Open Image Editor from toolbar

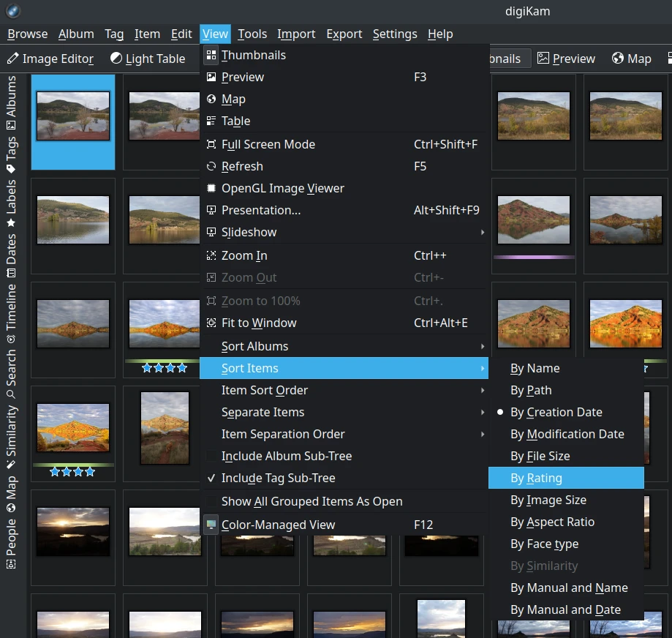[50, 59]
